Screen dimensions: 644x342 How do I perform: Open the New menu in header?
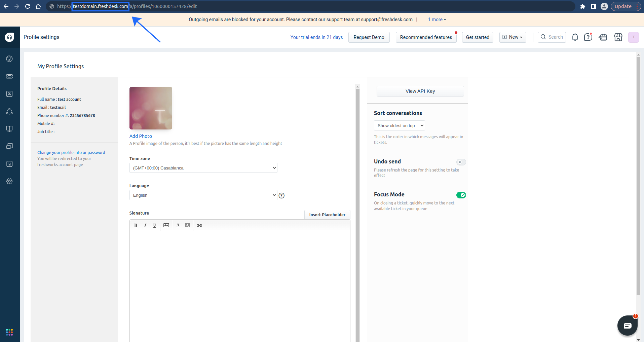coord(513,37)
